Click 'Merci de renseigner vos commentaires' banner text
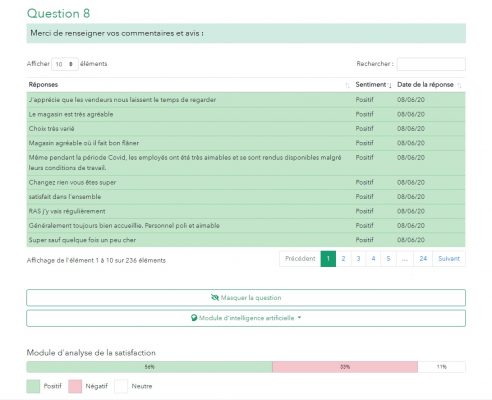Image resolution: width=492 pixels, height=400 pixels. pyautogui.click(x=117, y=33)
